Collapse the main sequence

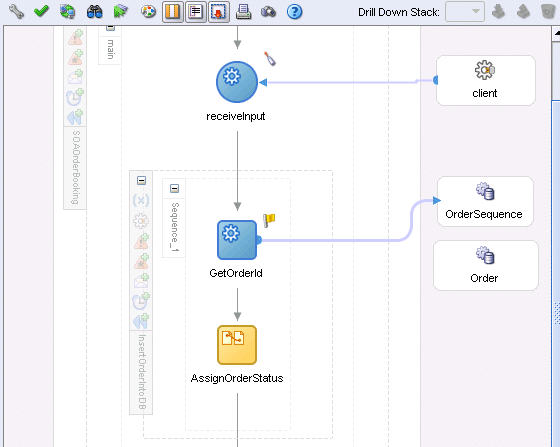(x=110, y=27)
